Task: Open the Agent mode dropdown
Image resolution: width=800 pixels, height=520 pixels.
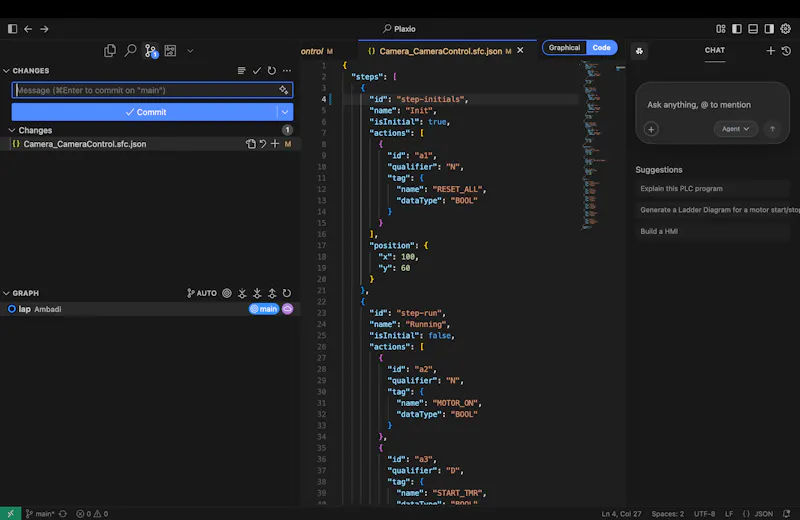Action: (735, 129)
